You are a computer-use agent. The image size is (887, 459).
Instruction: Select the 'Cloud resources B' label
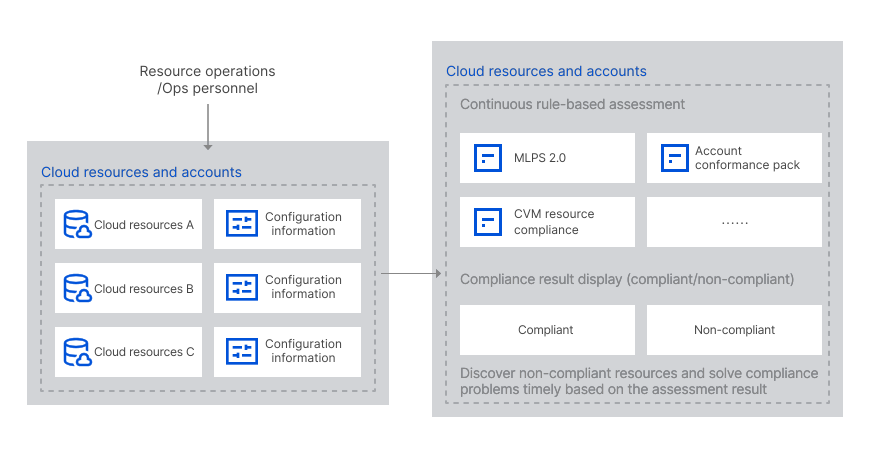tap(144, 289)
